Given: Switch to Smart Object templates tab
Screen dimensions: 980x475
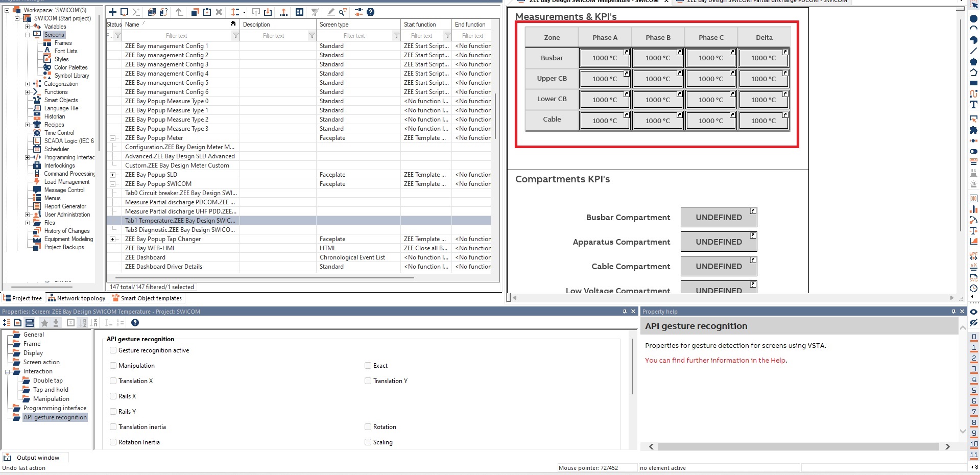Looking at the screenshot, I should tap(147, 298).
